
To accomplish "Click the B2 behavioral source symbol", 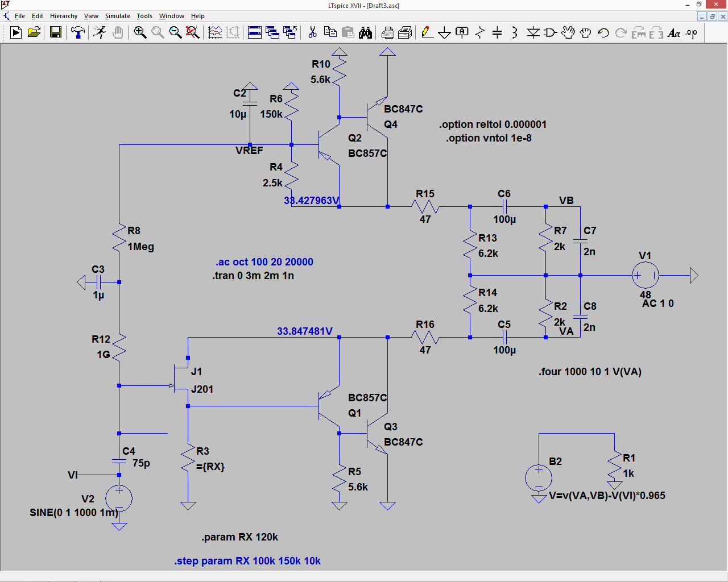I will 539,477.
